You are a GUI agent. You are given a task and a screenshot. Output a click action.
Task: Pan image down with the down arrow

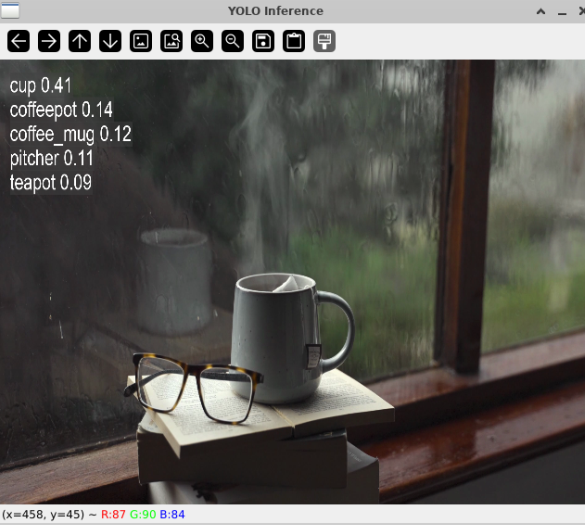pyautogui.click(x=110, y=41)
